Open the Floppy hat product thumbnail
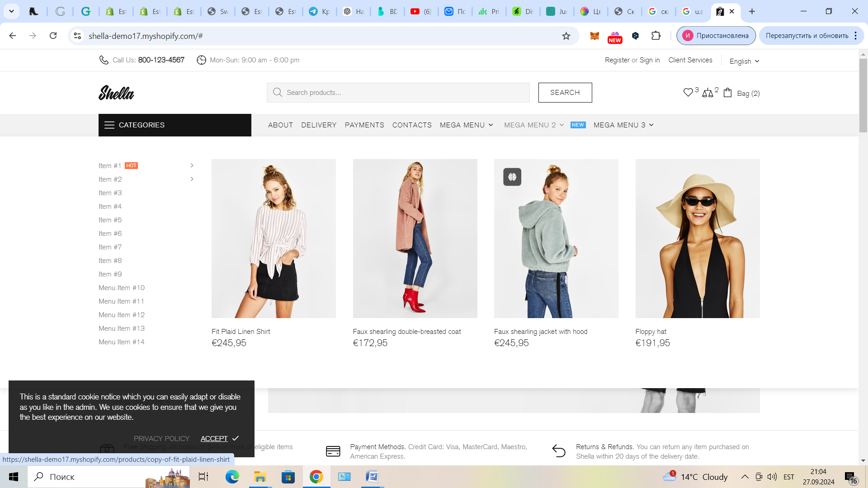 tap(697, 238)
